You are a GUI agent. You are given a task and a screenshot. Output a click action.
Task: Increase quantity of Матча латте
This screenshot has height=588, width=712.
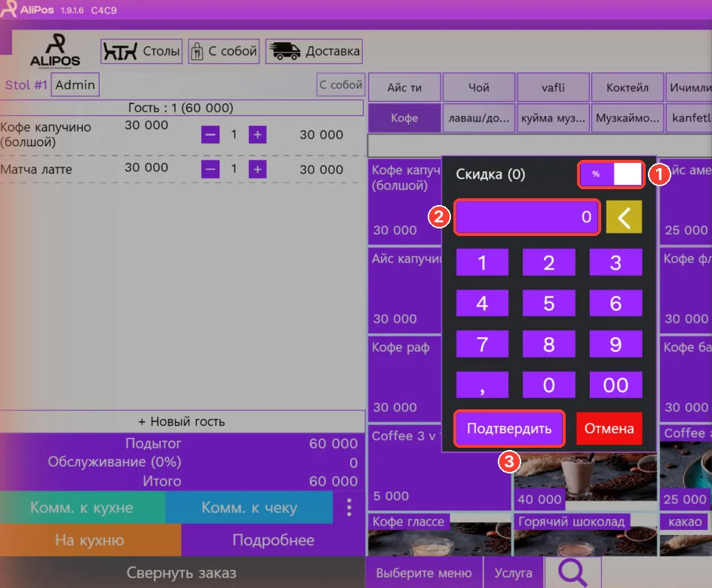[x=257, y=169]
